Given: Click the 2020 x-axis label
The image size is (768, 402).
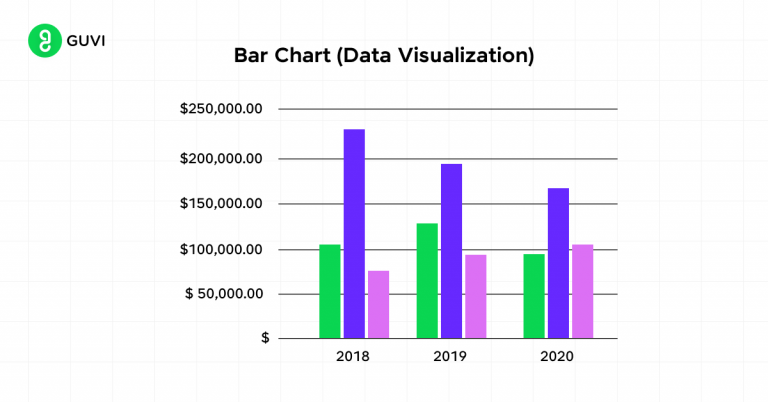Looking at the screenshot, I should (558, 355).
